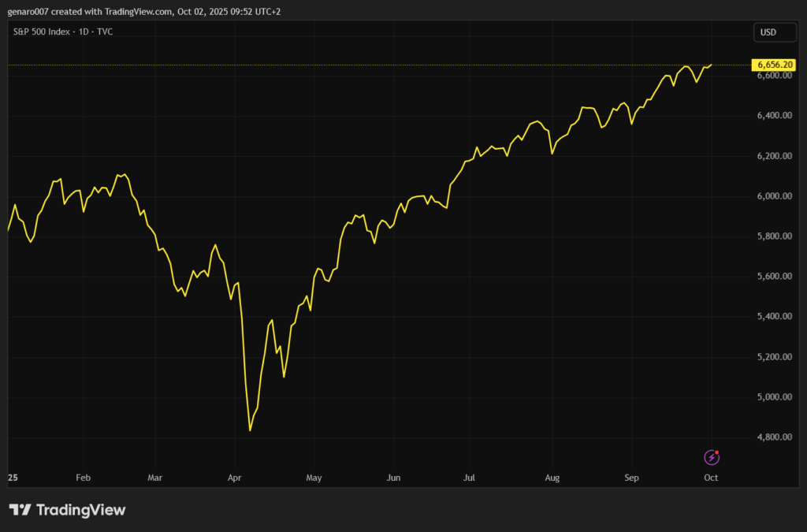Click the '25' year label on the time axis
The height and width of the screenshot is (532, 807).
pos(13,478)
